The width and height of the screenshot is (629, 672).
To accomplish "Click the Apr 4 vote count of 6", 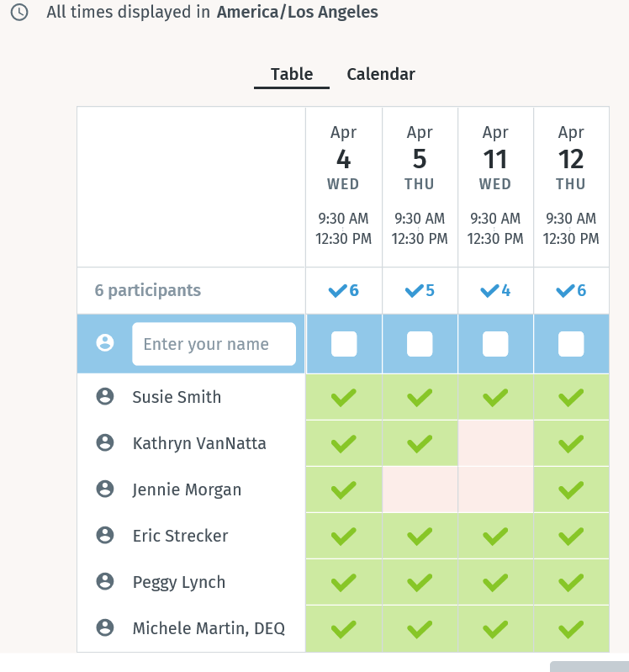I will click(344, 291).
